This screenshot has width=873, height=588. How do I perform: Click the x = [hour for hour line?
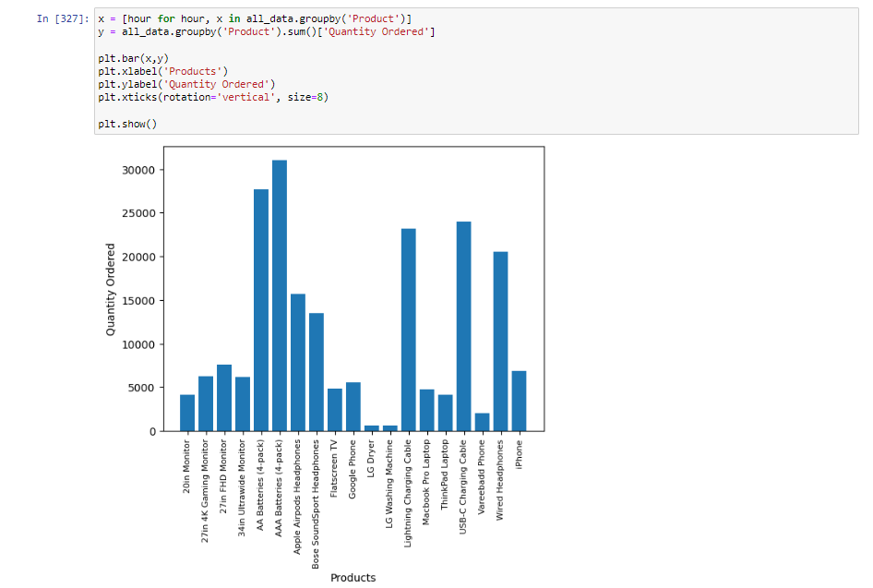click(255, 19)
